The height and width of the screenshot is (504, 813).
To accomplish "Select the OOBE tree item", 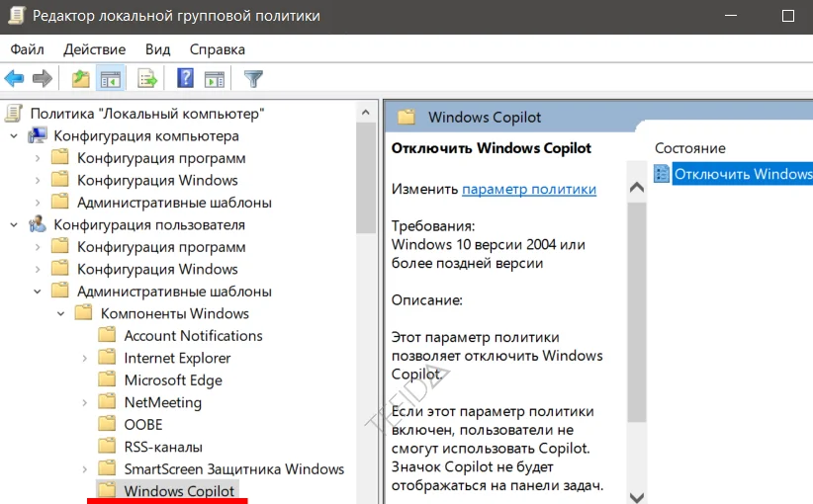I will pos(143,425).
